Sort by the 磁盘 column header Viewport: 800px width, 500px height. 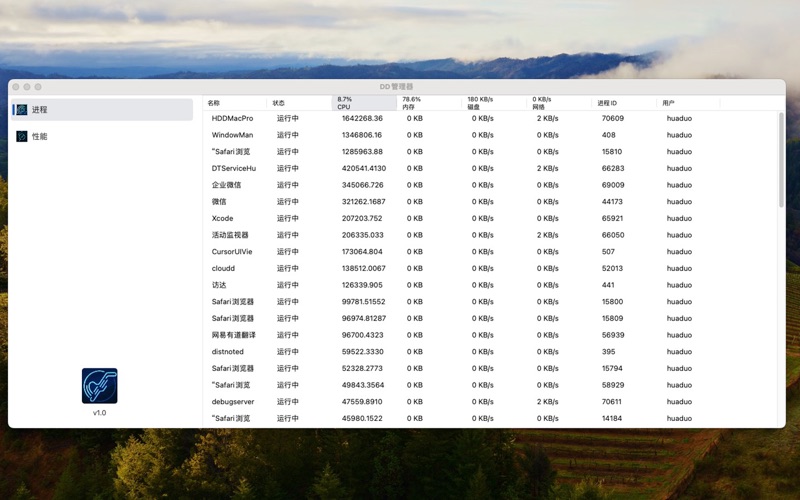(494, 103)
